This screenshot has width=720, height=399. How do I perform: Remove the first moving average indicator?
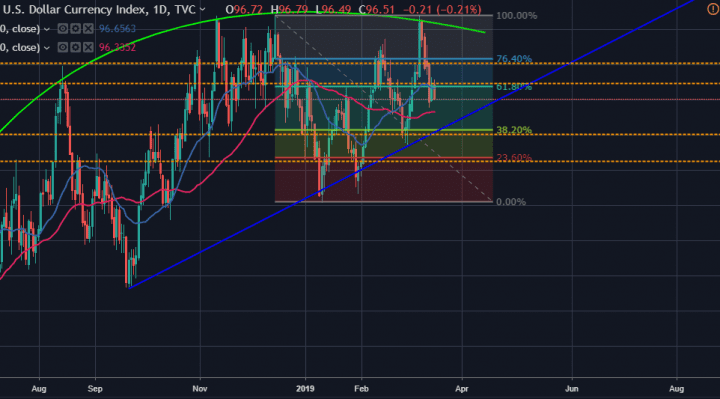pos(88,29)
